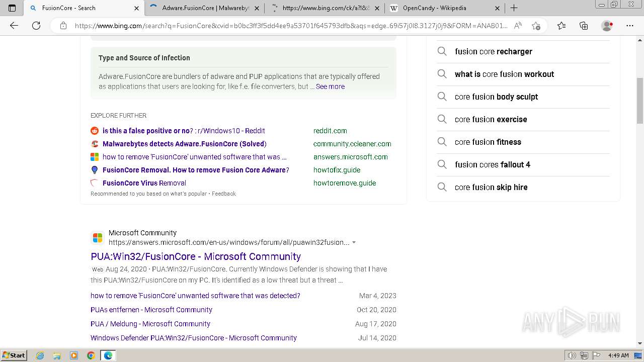Click the 'Type and Source of Infection' heading
The width and height of the screenshot is (644, 362).
(x=144, y=58)
